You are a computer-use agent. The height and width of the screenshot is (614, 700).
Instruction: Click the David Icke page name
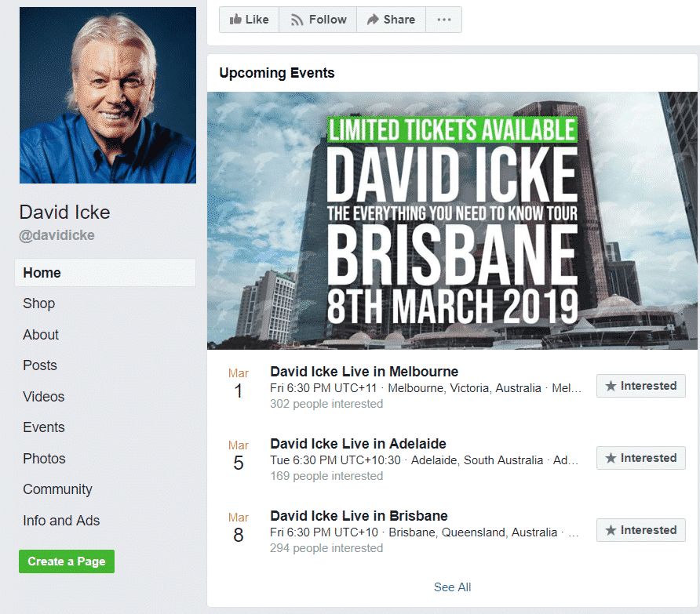(x=64, y=213)
